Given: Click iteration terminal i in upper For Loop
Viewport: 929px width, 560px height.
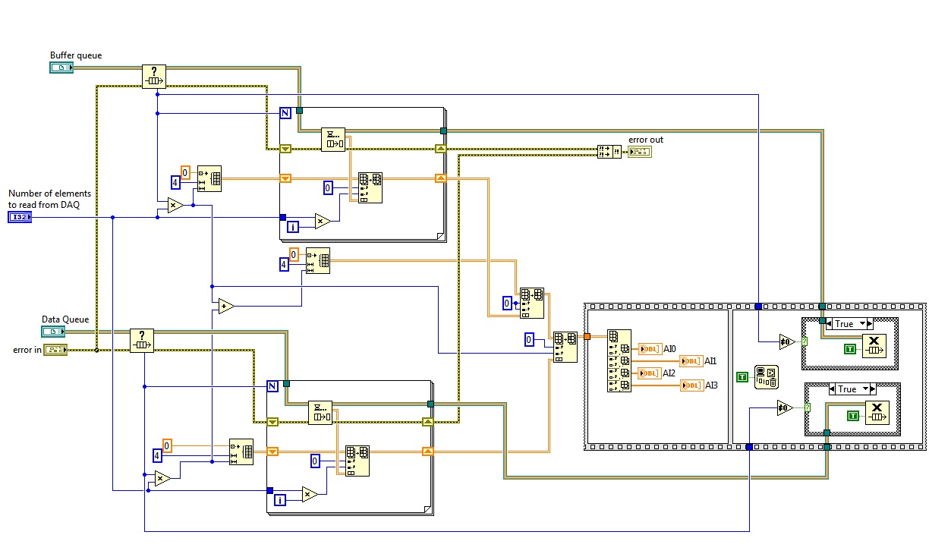Looking at the screenshot, I should [x=293, y=226].
